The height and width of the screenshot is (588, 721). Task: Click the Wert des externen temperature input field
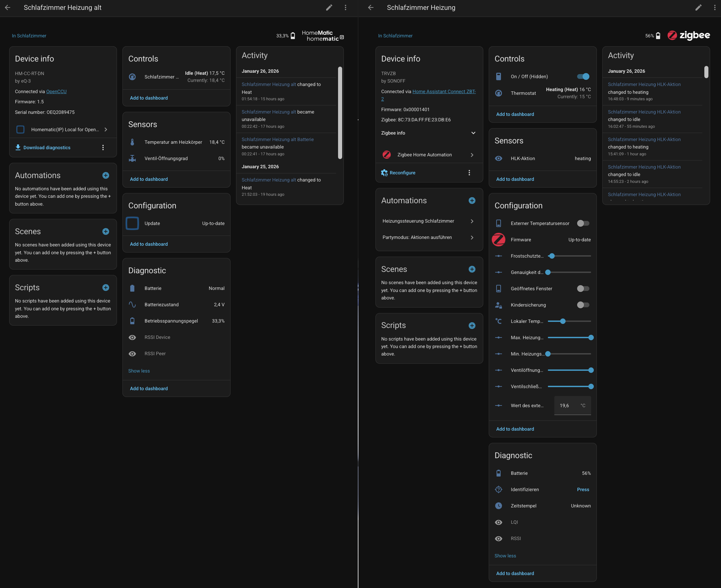pyautogui.click(x=568, y=405)
